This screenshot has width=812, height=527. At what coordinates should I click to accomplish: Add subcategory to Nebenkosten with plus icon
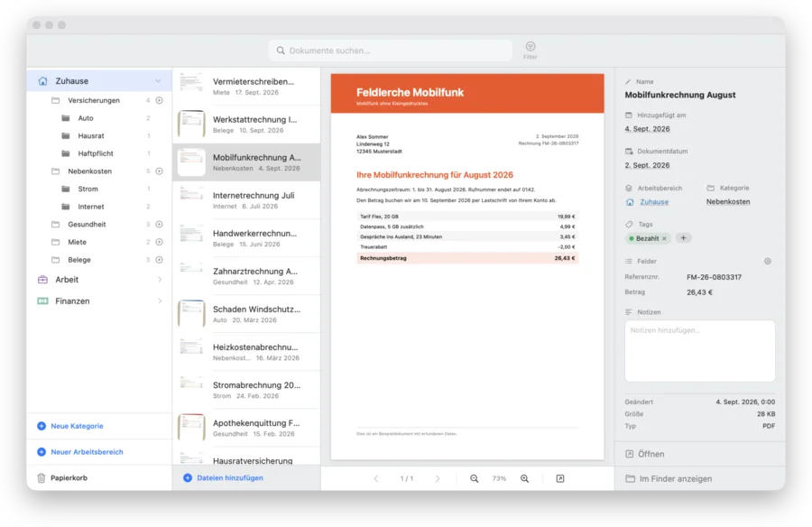pos(160,171)
